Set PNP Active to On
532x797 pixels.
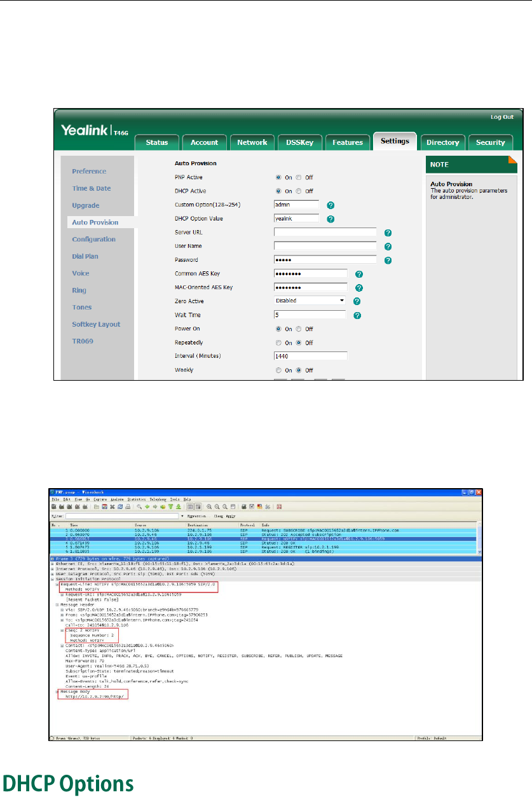279,177
